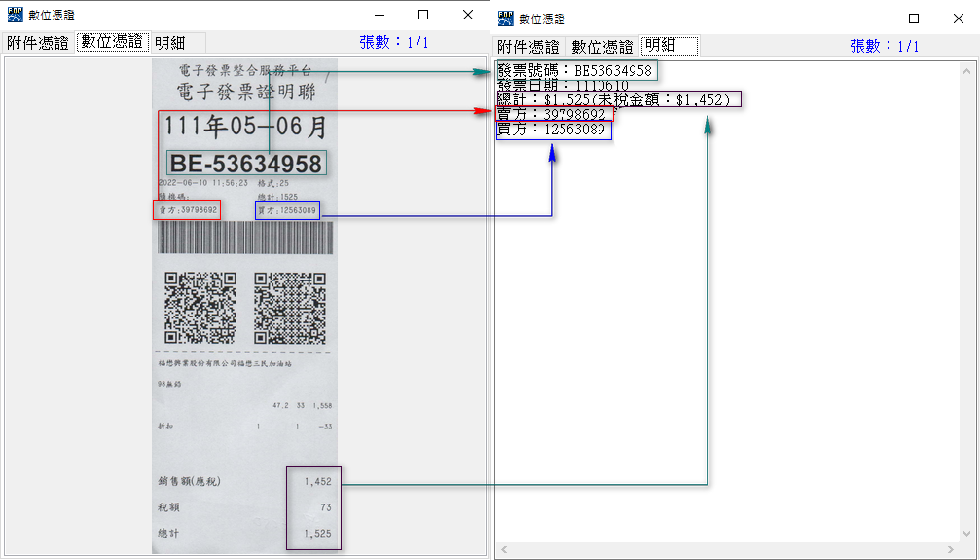Switch to 明細 tab in right window
Screen dimensions: 980x560
tap(670, 46)
